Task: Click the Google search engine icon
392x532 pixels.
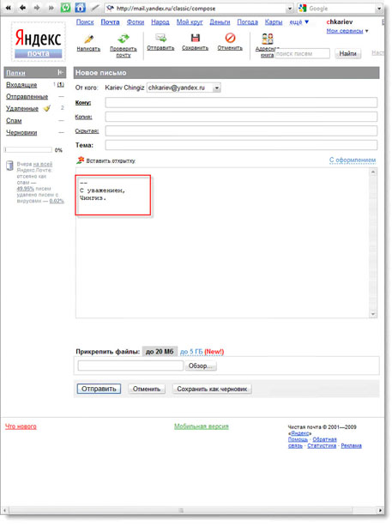Action: pyautogui.click(x=303, y=8)
